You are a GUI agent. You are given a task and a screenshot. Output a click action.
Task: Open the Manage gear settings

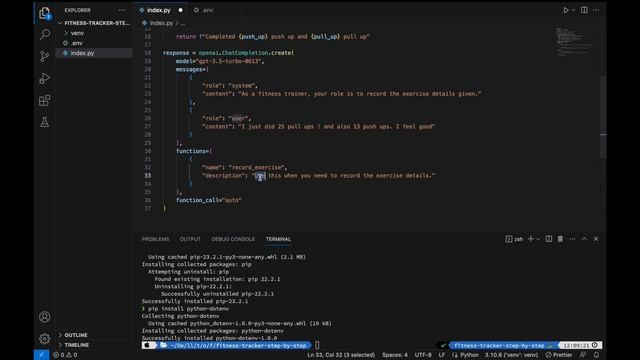click(44, 338)
